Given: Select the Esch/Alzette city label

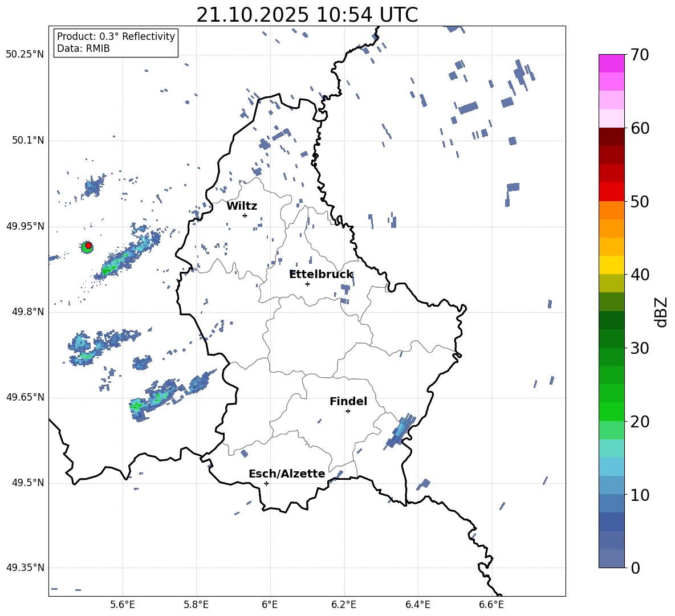Looking at the screenshot, I should click(287, 474).
